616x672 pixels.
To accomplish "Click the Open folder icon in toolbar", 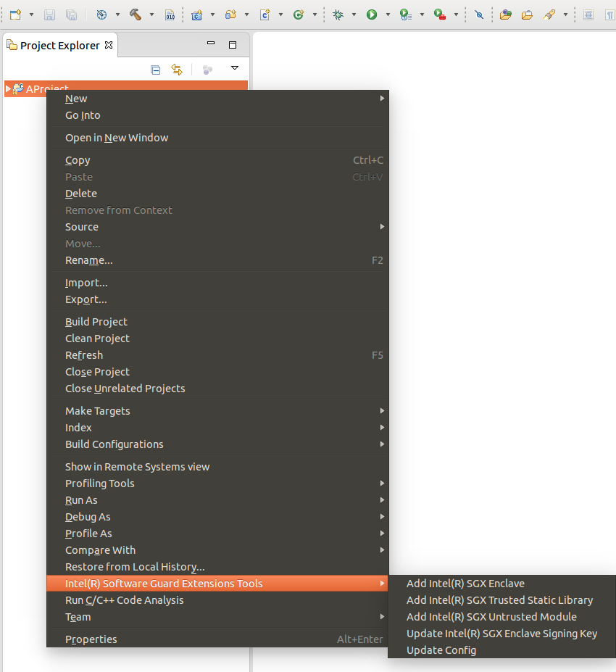I will click(527, 14).
